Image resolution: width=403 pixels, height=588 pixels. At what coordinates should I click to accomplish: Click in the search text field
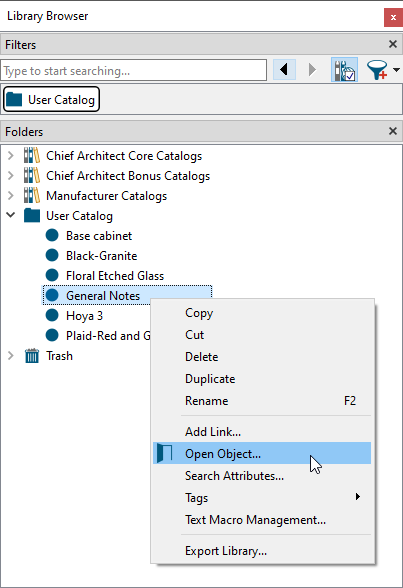[133, 70]
